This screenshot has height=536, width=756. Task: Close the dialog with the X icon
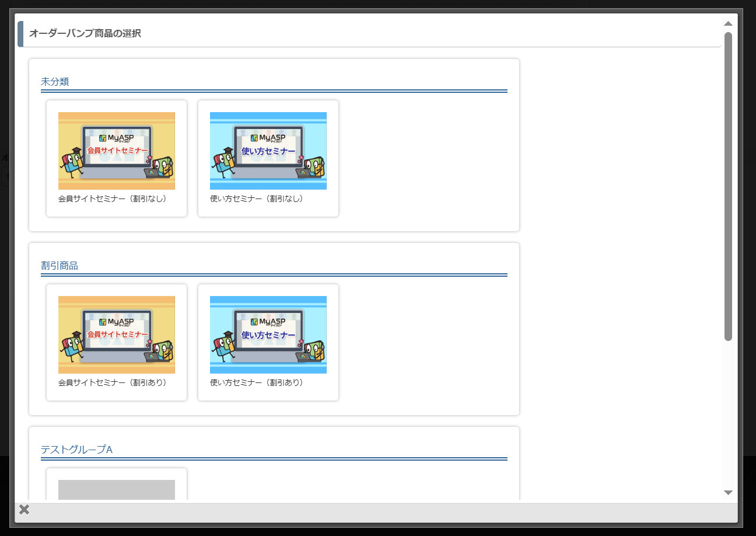coord(24,510)
